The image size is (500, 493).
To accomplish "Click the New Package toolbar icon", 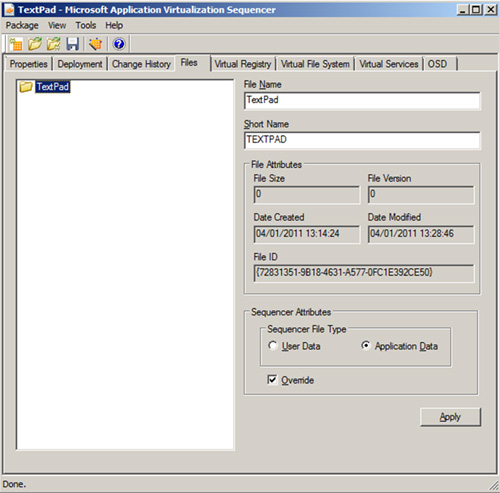I will [x=16, y=44].
